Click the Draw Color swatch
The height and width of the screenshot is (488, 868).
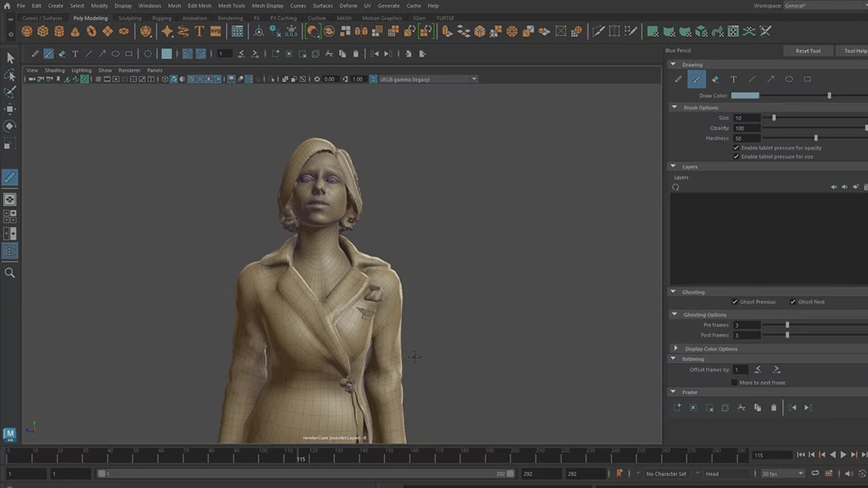click(x=745, y=95)
